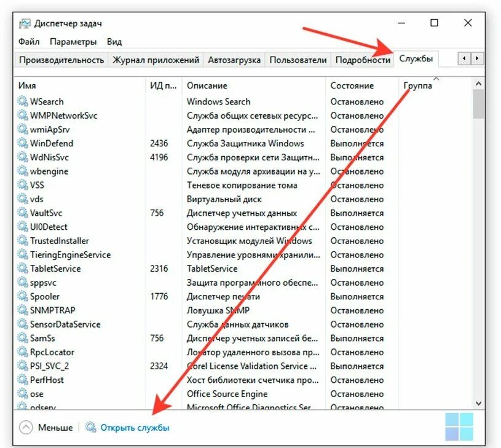Click Виртуальный диск description text
This screenshot has width=501, height=448.
point(224,199)
